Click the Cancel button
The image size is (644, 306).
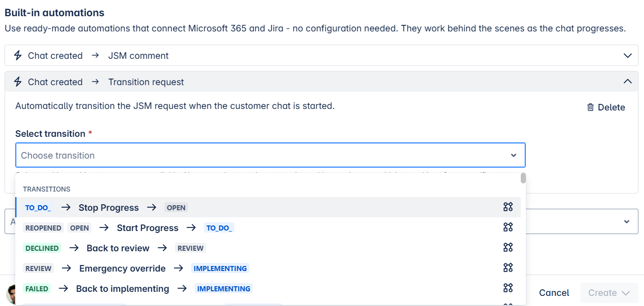tap(554, 293)
